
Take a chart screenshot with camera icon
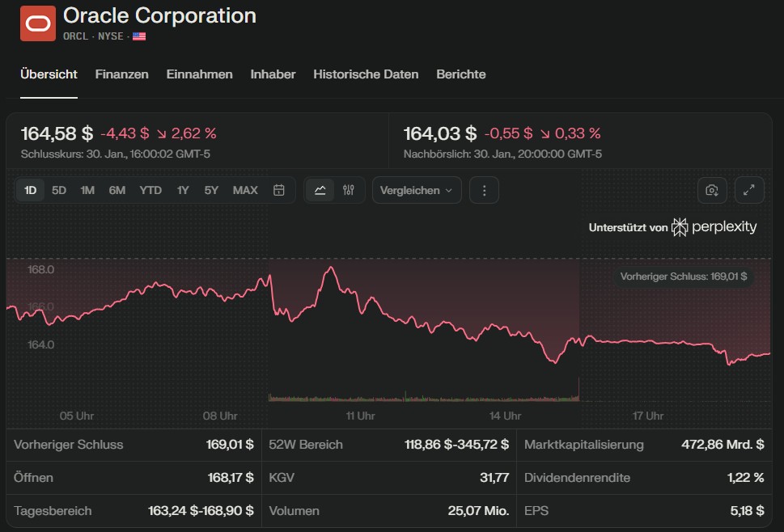coord(712,190)
